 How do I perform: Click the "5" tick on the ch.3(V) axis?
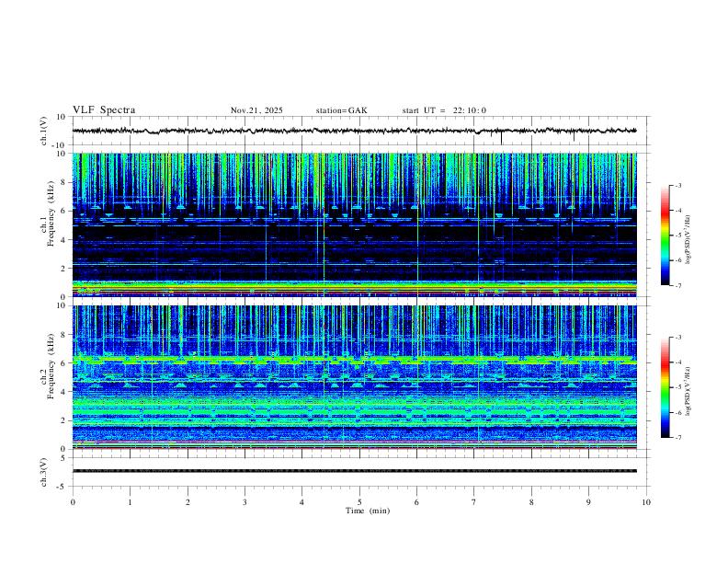pyautogui.click(x=63, y=457)
